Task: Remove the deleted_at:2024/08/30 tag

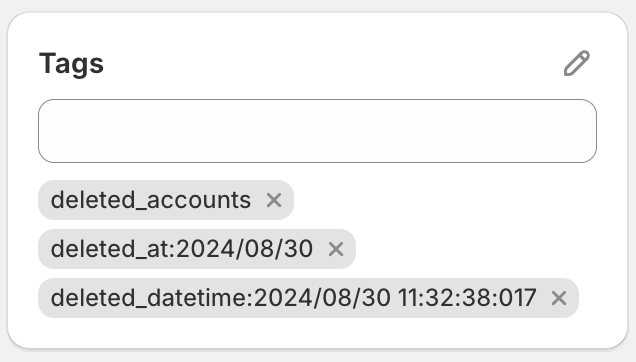Action: pos(336,249)
